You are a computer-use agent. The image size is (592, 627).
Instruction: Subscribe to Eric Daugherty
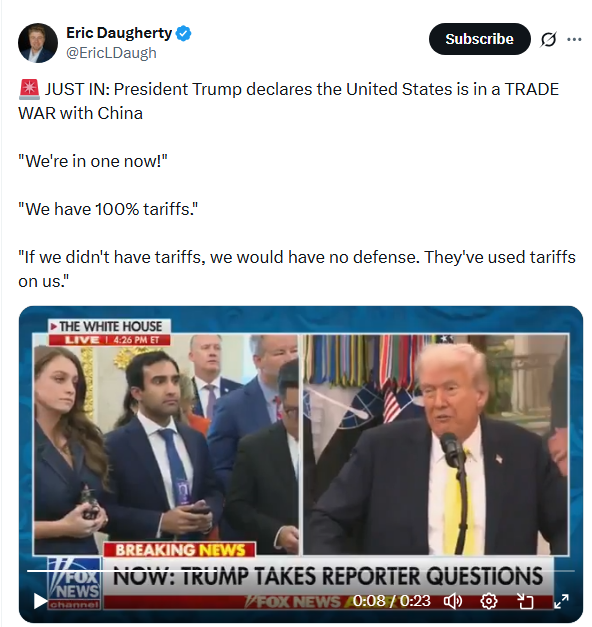pos(480,39)
